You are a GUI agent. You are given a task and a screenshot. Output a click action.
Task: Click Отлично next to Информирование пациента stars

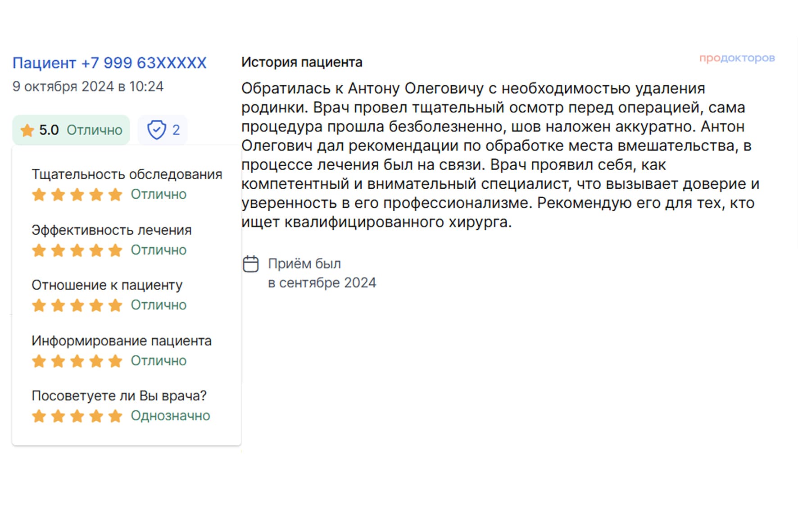tap(159, 361)
